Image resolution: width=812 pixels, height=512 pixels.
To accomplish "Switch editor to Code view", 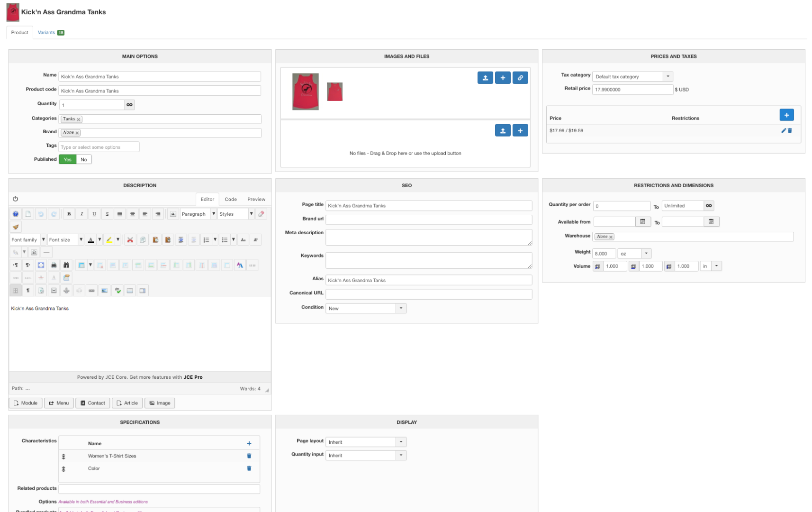I will [231, 200].
